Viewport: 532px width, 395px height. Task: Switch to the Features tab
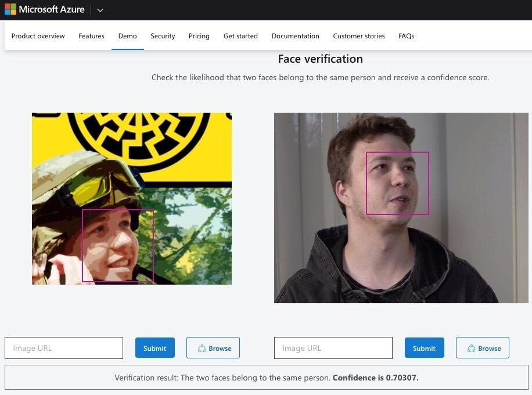coord(91,36)
